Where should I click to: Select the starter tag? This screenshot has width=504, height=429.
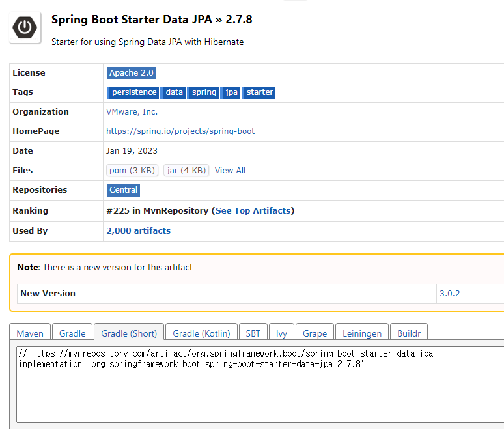[x=259, y=92]
